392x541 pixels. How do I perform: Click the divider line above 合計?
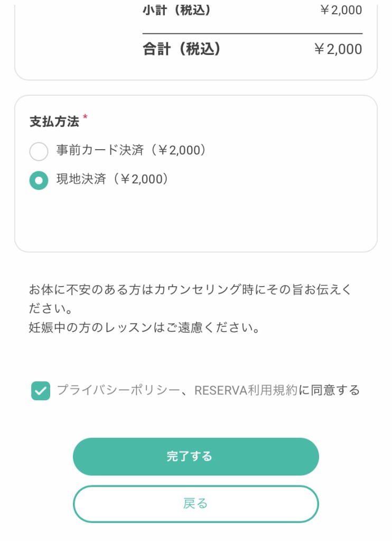point(253,34)
